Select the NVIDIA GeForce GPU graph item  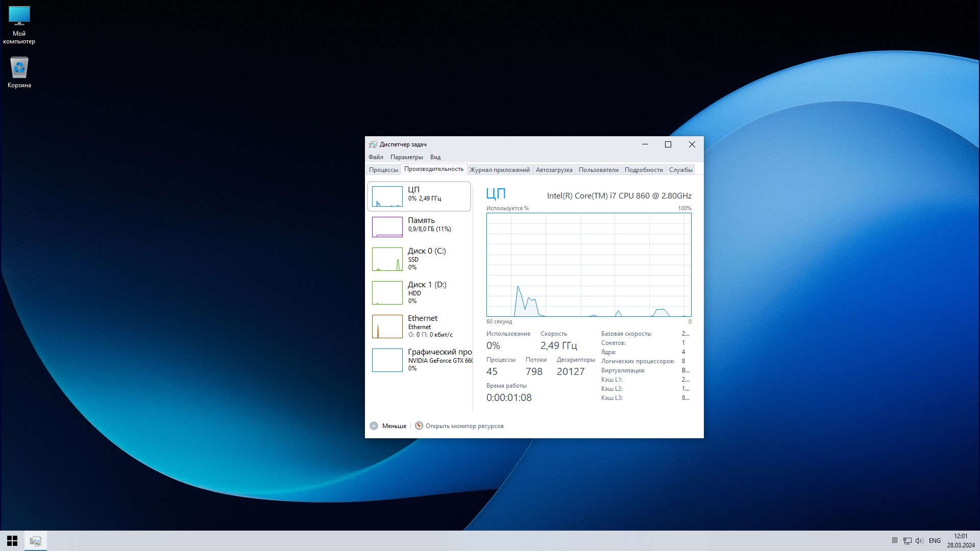pyautogui.click(x=387, y=360)
